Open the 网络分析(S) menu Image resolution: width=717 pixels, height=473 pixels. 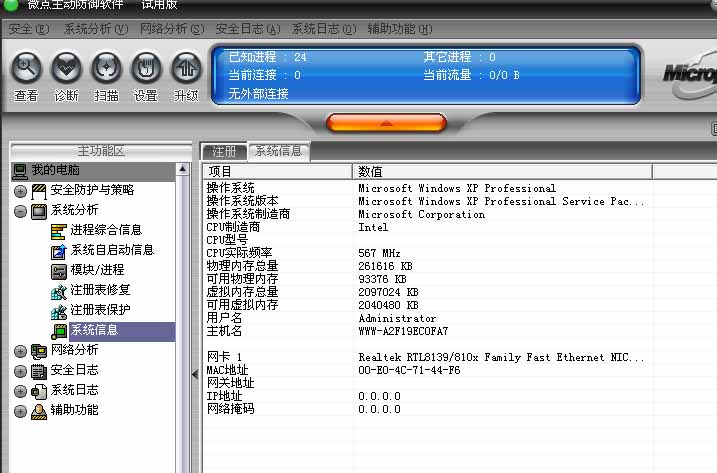172,29
